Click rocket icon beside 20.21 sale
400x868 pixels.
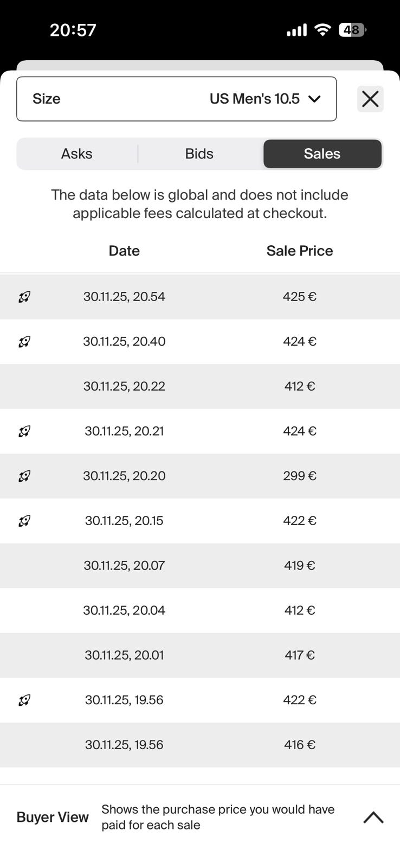tap(24, 431)
